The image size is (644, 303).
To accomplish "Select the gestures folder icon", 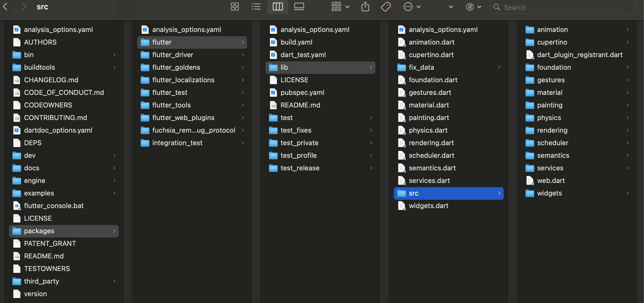I will [530, 80].
